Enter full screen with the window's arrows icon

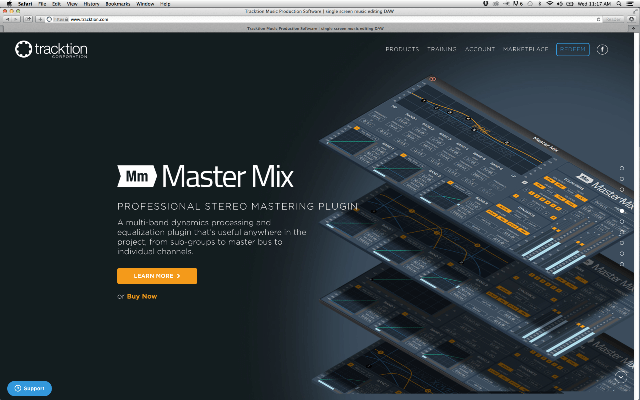point(634,11)
